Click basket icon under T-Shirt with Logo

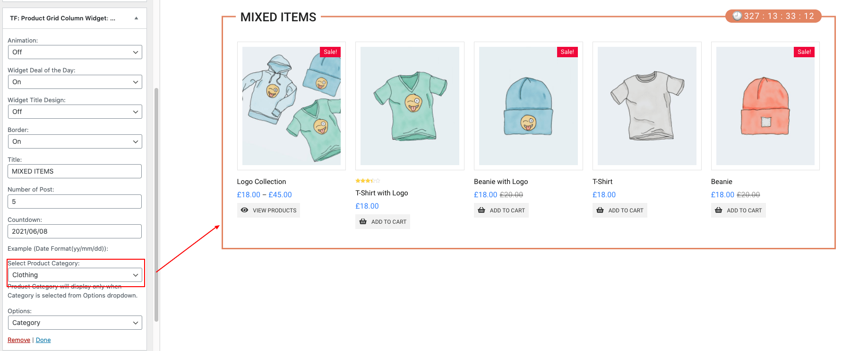[363, 221]
